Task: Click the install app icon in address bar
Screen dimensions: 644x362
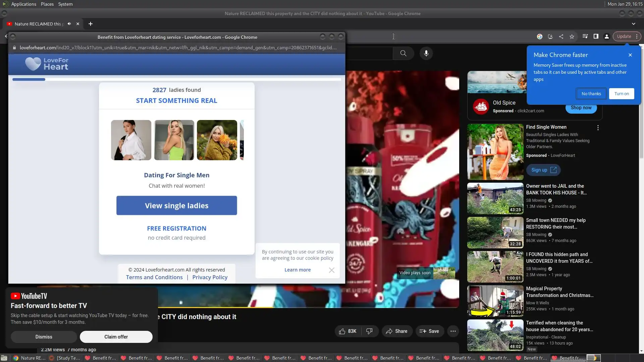Action: [x=550, y=37]
